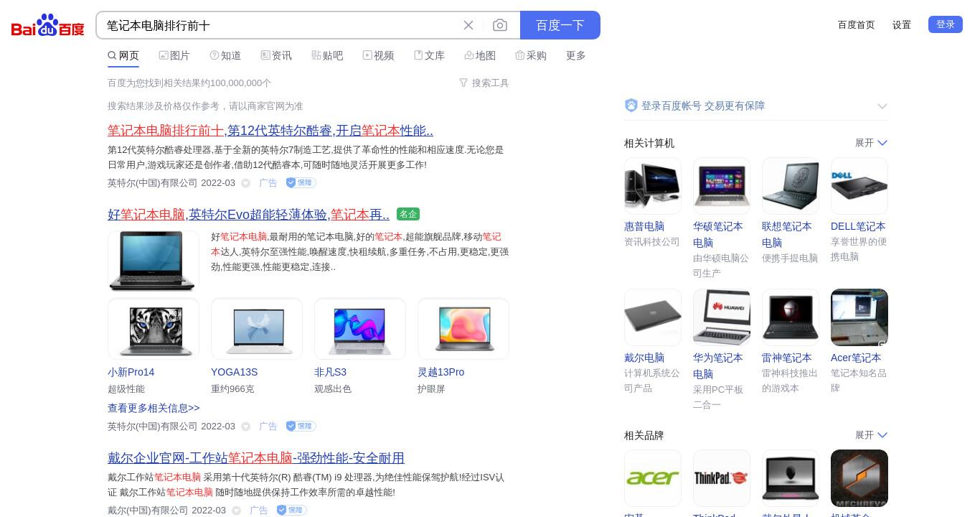The height and width of the screenshot is (517, 980).
Task: Open the 查看更多相关信息 link
Action: point(154,408)
